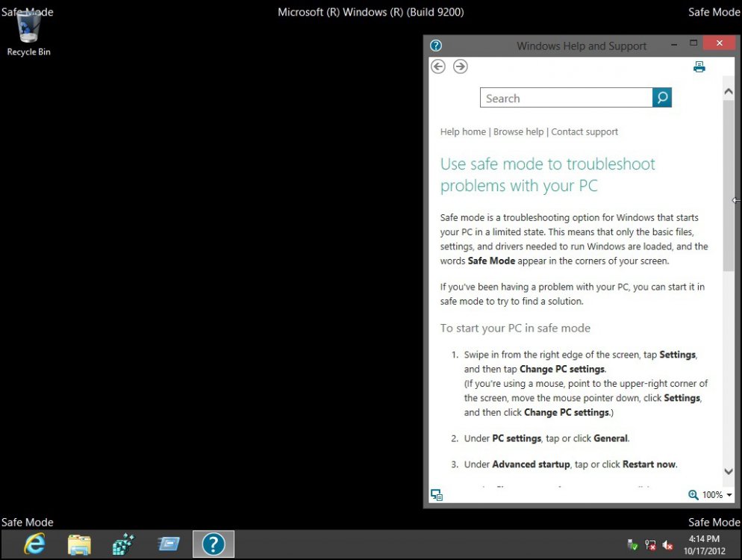Click the scrollbar up arrow
The image size is (742, 560).
(729, 91)
